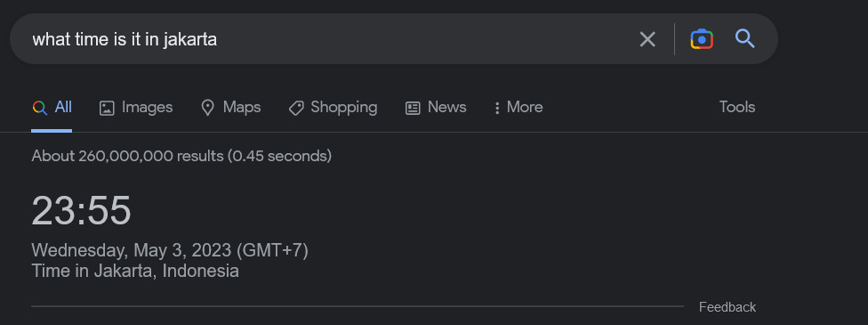Screen dimensions: 868x325
Task: Select the All results tab label
Action: coord(63,107)
